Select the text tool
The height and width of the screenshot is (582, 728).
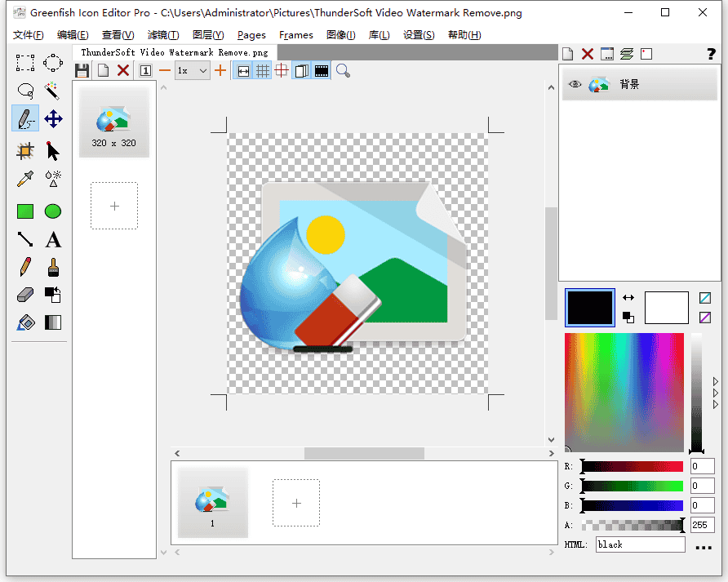[x=53, y=239]
